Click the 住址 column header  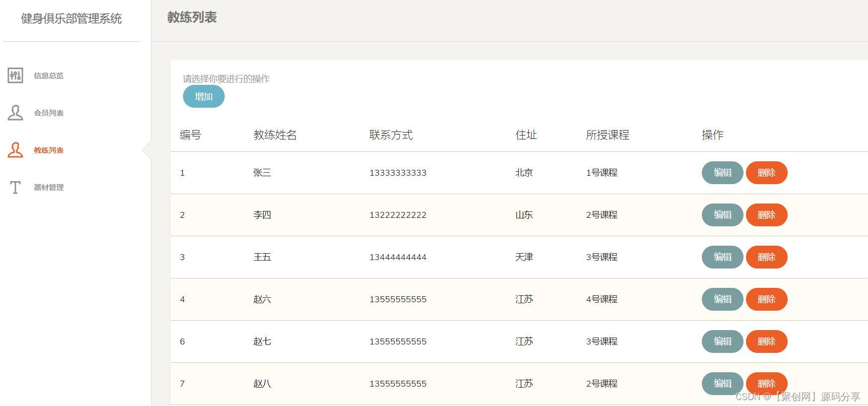pyautogui.click(x=526, y=135)
